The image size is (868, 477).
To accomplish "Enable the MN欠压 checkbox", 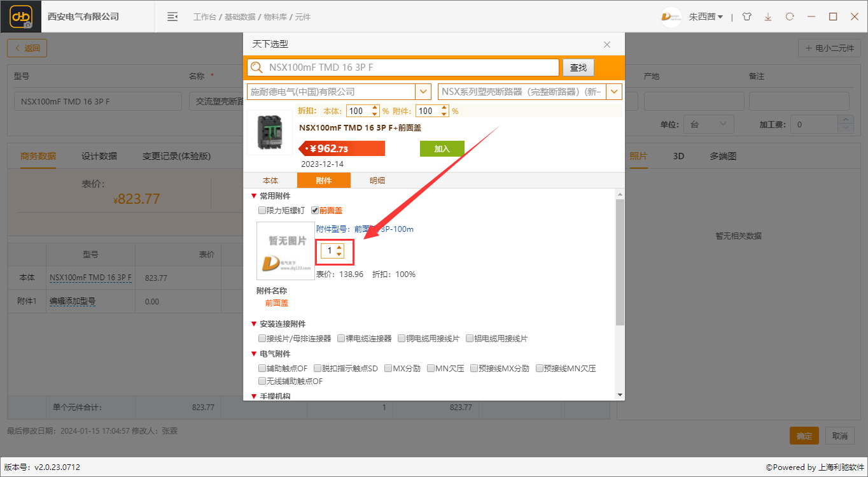I will coord(431,368).
